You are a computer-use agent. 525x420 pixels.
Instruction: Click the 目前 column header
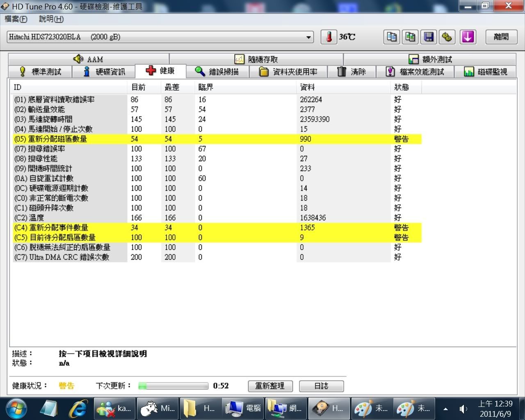coord(144,87)
